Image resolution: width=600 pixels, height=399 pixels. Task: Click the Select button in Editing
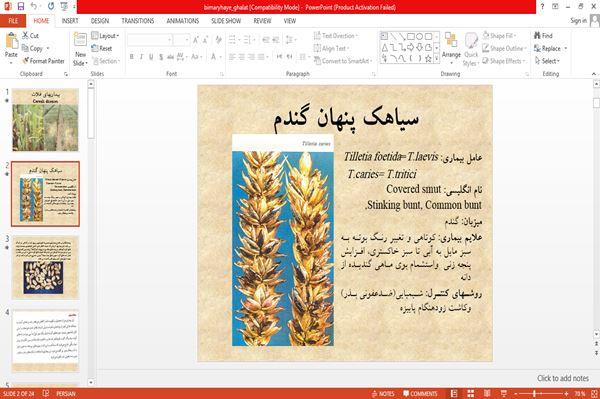(547, 61)
